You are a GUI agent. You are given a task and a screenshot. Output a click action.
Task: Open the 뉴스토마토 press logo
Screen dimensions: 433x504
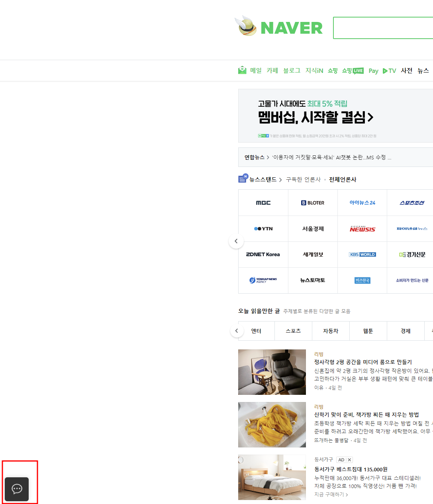tap(313, 280)
